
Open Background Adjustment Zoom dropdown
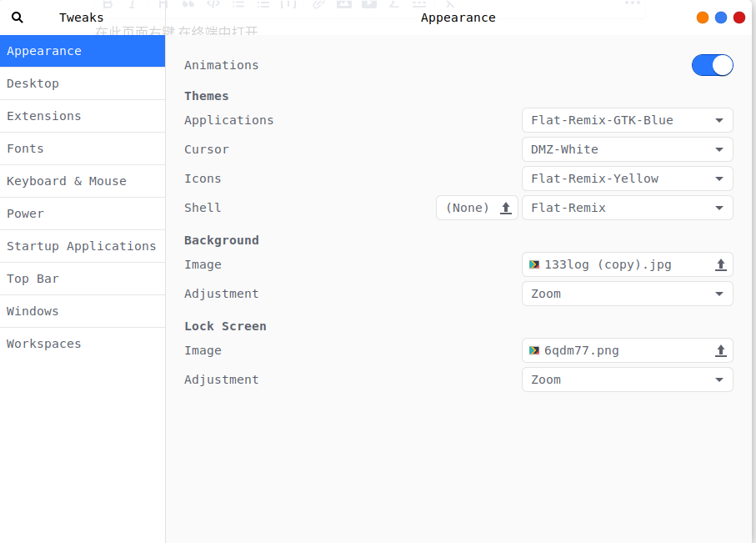(627, 294)
